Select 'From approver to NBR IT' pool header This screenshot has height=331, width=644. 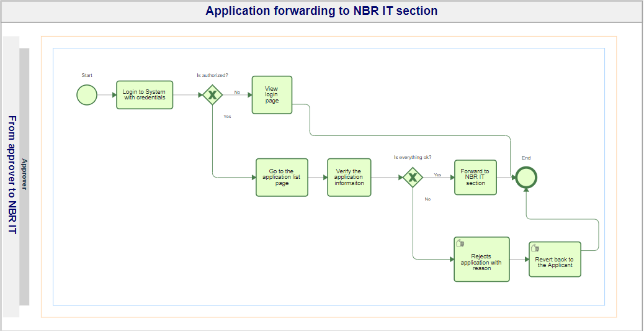[x=12, y=177]
